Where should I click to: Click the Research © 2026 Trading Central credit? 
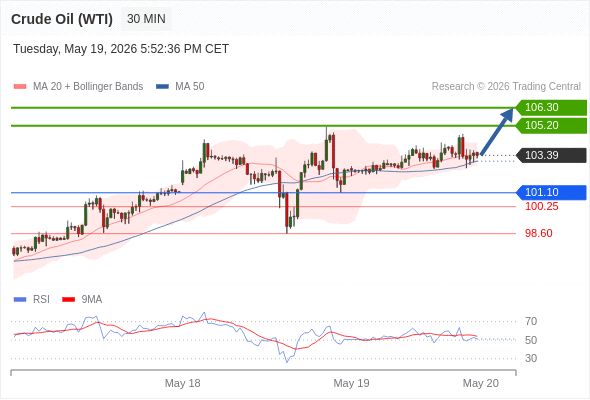(506, 87)
